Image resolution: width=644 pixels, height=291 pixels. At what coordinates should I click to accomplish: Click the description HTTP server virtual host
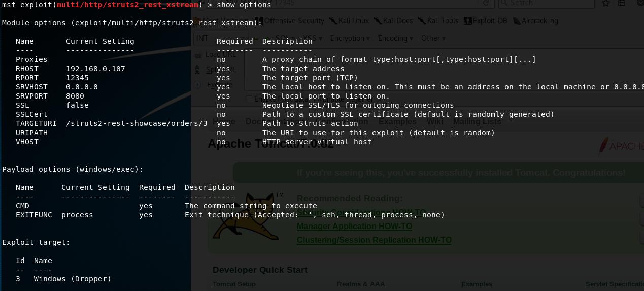pyautogui.click(x=317, y=142)
